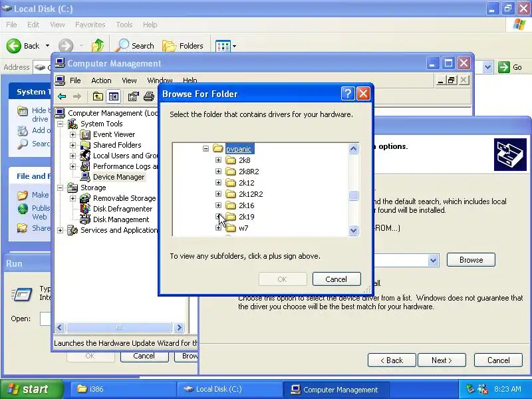
Task: Open View menu in Computer Management
Action: pyautogui.click(x=129, y=80)
